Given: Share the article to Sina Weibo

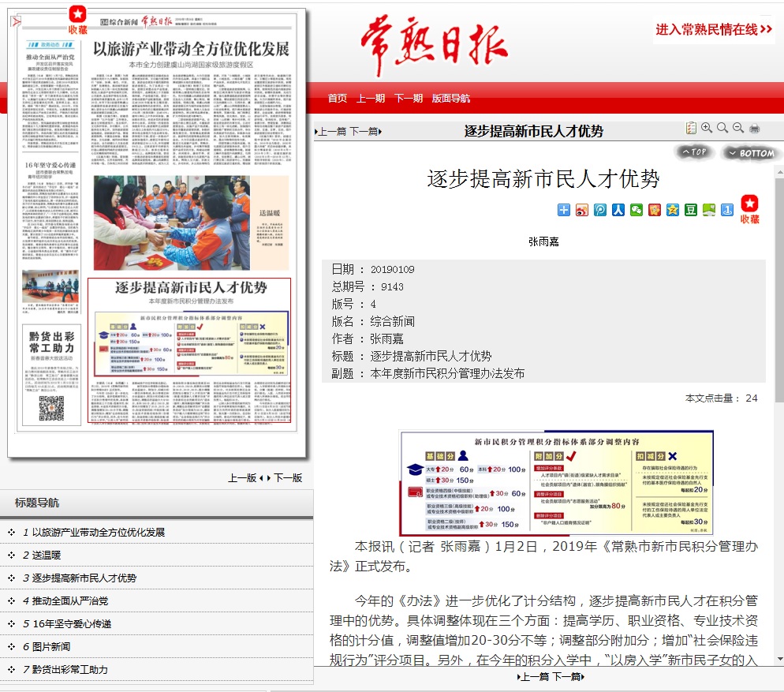Looking at the screenshot, I should tap(581, 210).
